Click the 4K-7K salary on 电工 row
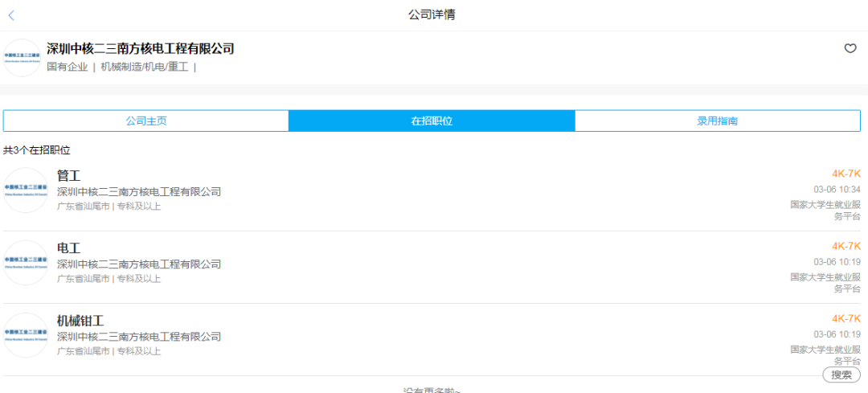Viewport: 868px width, 393px height. [846, 246]
